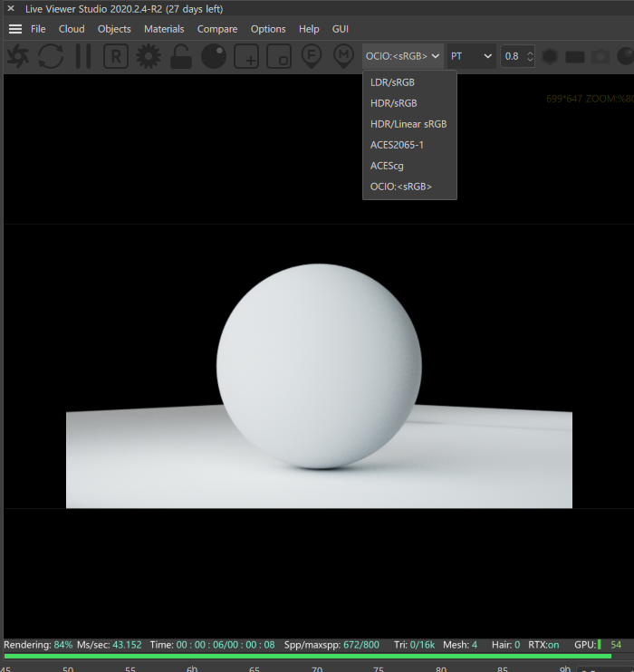Open the PT kernel dropdown

coord(471,56)
